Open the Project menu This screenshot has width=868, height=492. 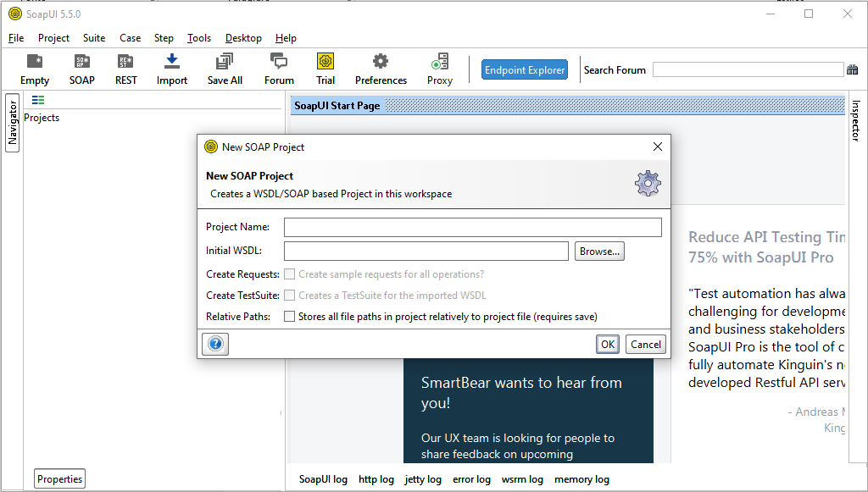(53, 38)
